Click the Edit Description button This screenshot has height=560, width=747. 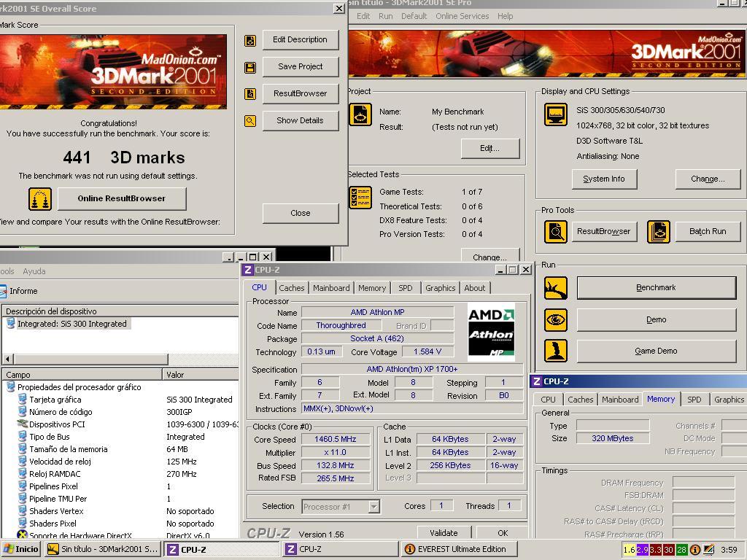click(x=300, y=40)
